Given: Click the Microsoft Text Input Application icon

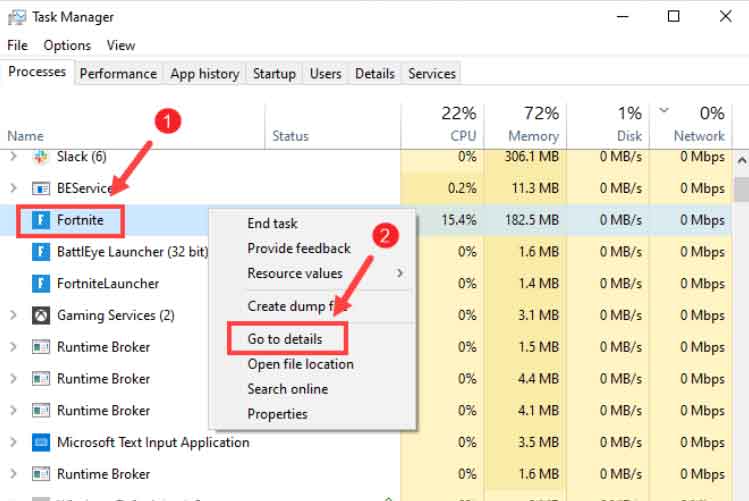Looking at the screenshot, I should (x=41, y=442).
